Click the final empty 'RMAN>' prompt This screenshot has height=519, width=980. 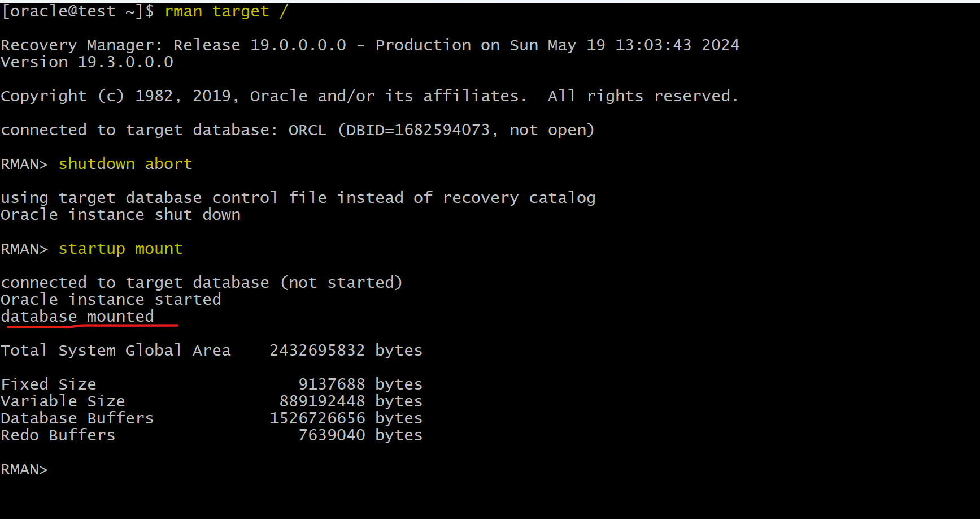25,469
